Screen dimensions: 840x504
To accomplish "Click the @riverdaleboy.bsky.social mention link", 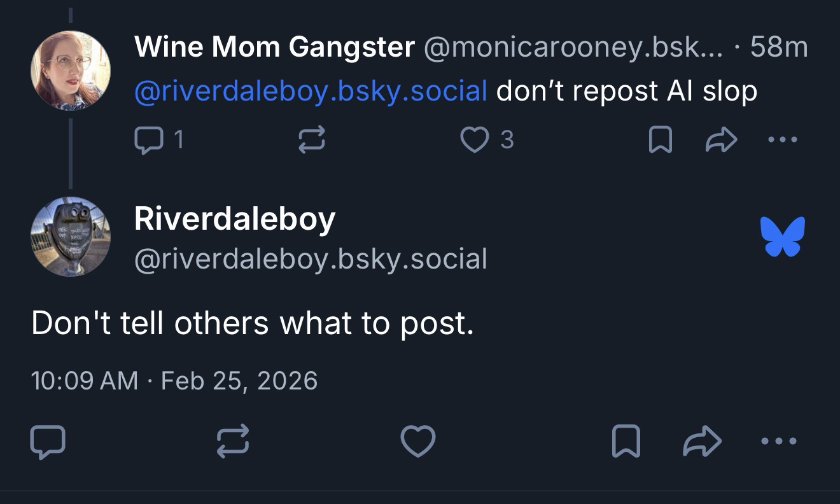I will coord(311,91).
